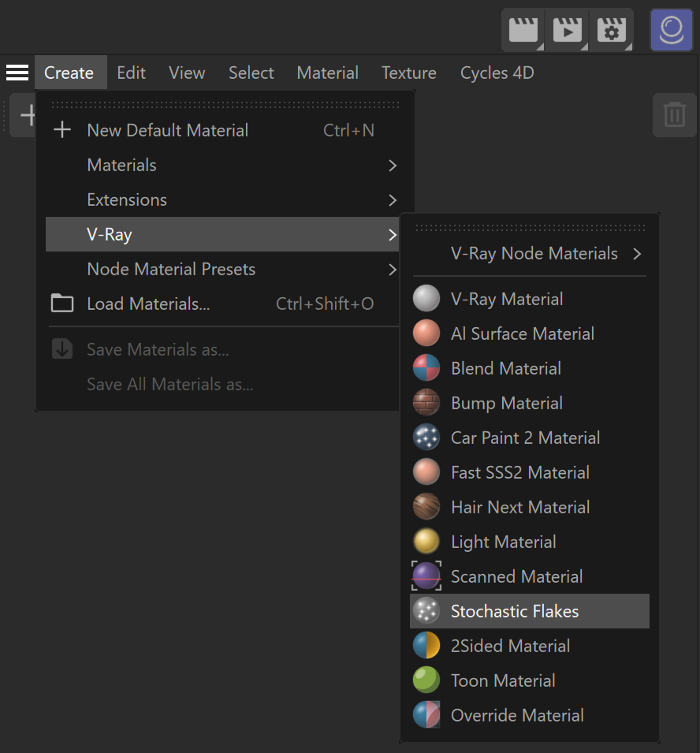
Task: Create a Fast SSS2 Material
Action: pyautogui.click(x=530, y=472)
